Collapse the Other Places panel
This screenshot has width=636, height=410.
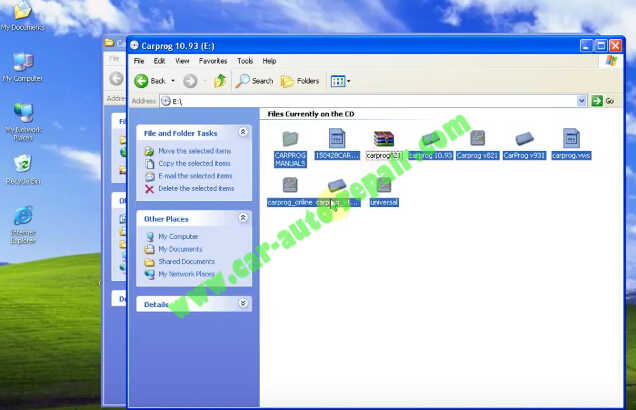pyautogui.click(x=243, y=218)
